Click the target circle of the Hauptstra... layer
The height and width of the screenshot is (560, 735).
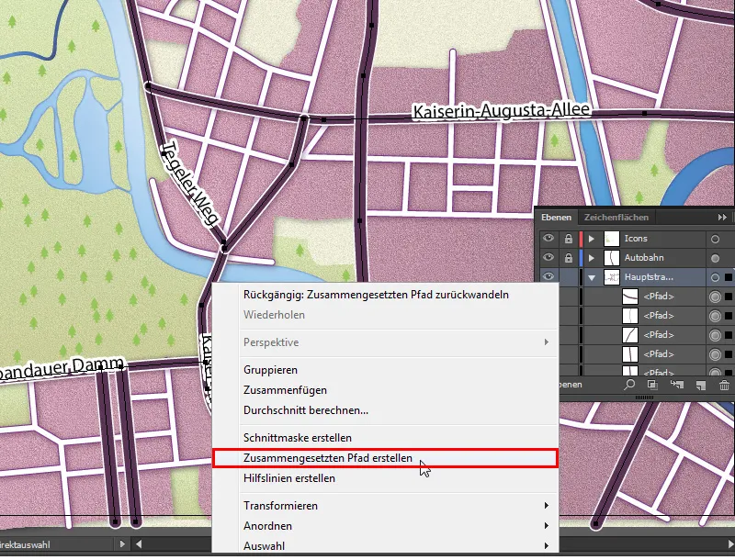pyautogui.click(x=715, y=277)
